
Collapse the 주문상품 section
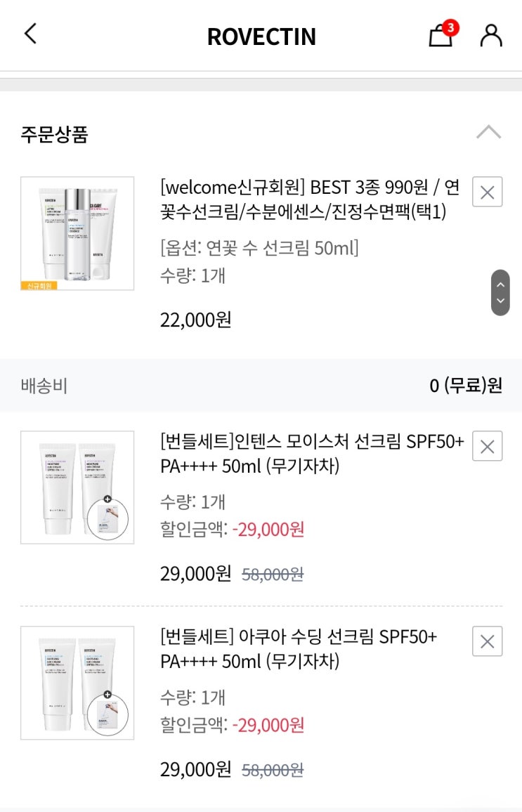(x=488, y=132)
